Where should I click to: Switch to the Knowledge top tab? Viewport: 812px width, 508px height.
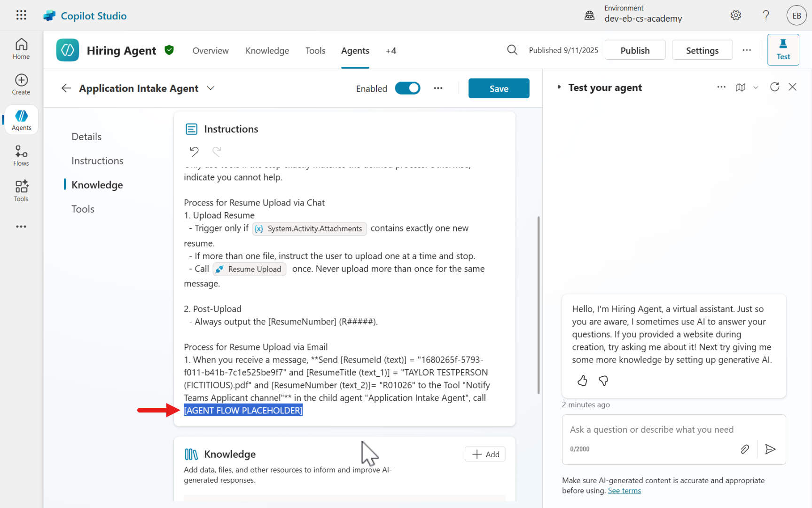[267, 51]
